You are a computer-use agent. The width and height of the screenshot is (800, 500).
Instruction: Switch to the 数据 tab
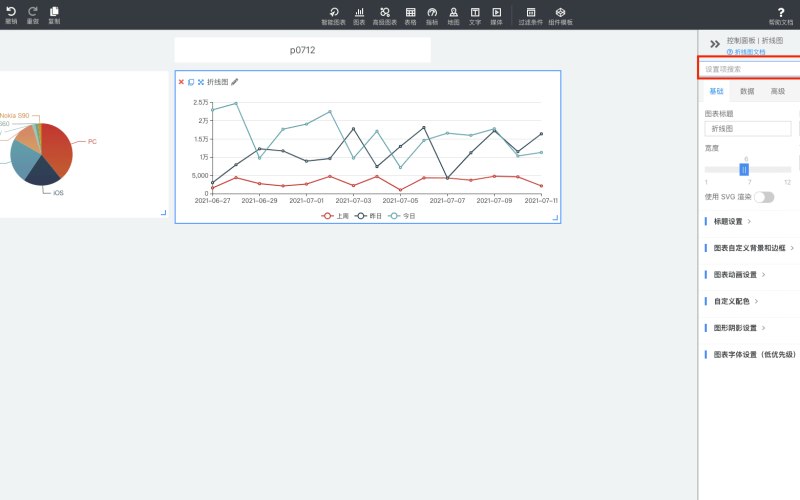pyautogui.click(x=747, y=91)
